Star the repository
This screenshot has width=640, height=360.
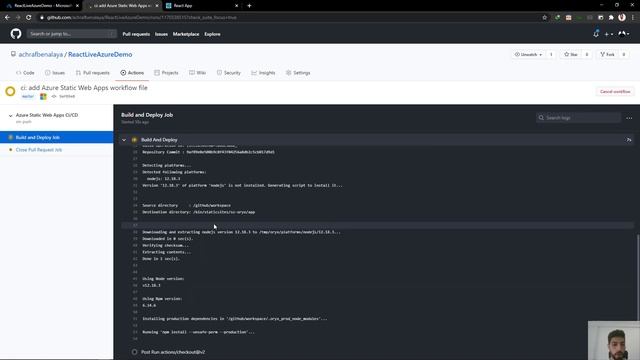(x=571, y=54)
